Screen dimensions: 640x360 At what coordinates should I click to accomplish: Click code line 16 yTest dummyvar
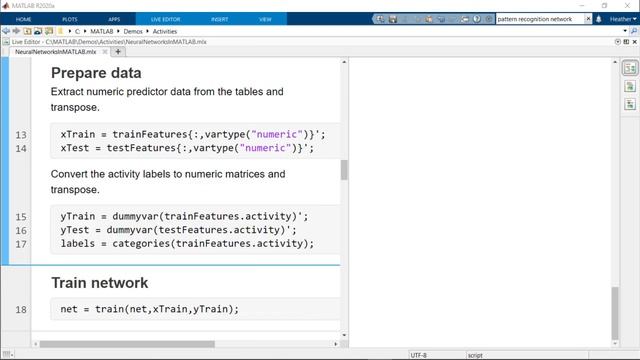coord(178,230)
